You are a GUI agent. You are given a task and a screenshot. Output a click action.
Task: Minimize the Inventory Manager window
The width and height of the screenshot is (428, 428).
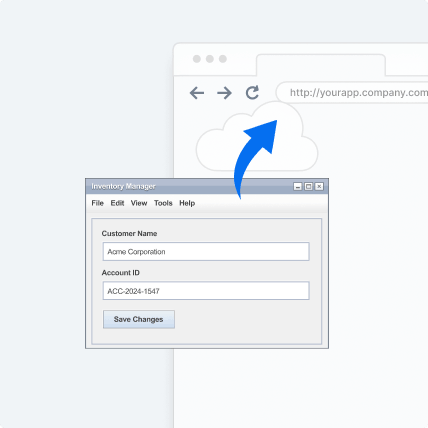[x=298, y=187]
